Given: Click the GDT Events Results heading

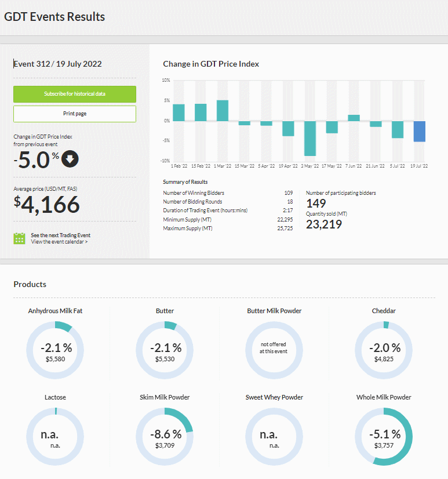Looking at the screenshot, I should click(x=54, y=17).
